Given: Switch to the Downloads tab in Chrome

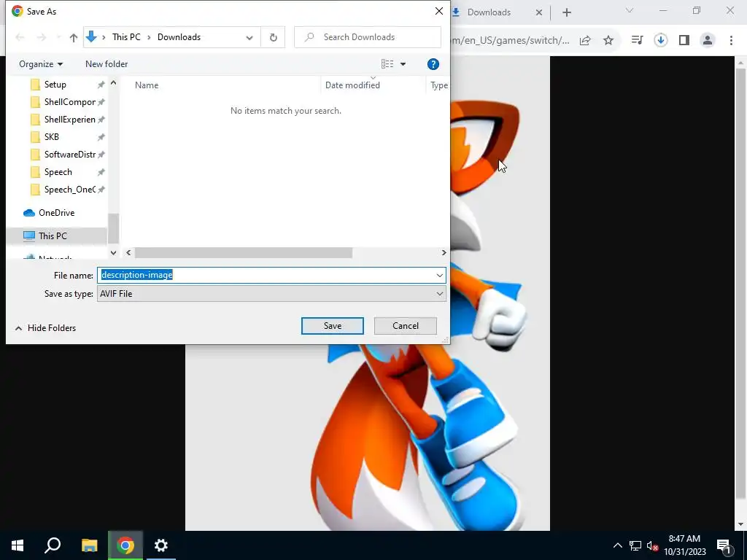Looking at the screenshot, I should pos(489,12).
